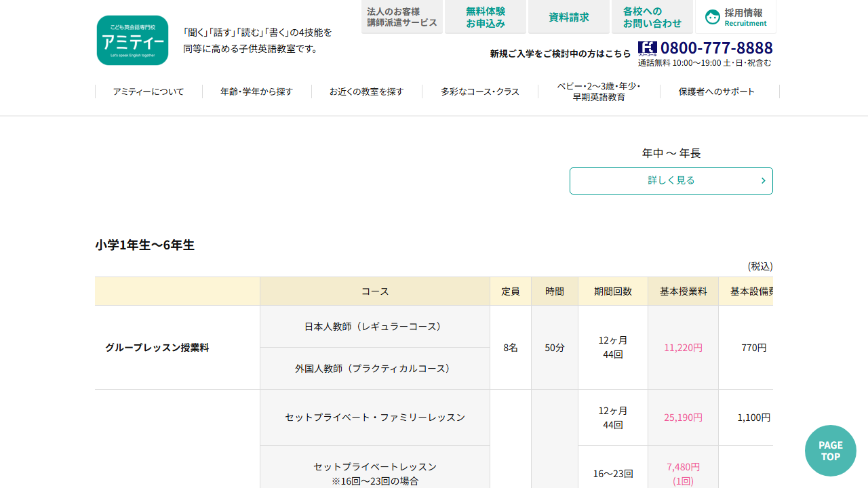868x488 pixels.
Task: Click the 年中 〜 年長 label
Action: click(x=671, y=153)
